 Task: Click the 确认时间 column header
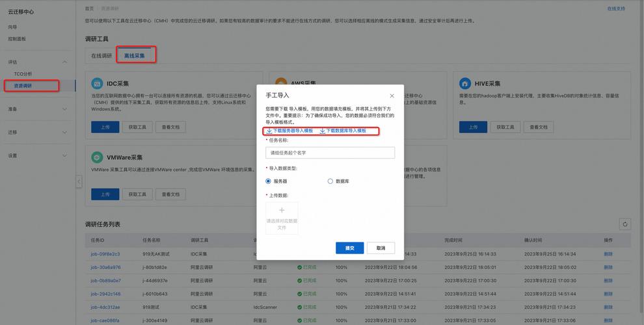(x=533, y=240)
